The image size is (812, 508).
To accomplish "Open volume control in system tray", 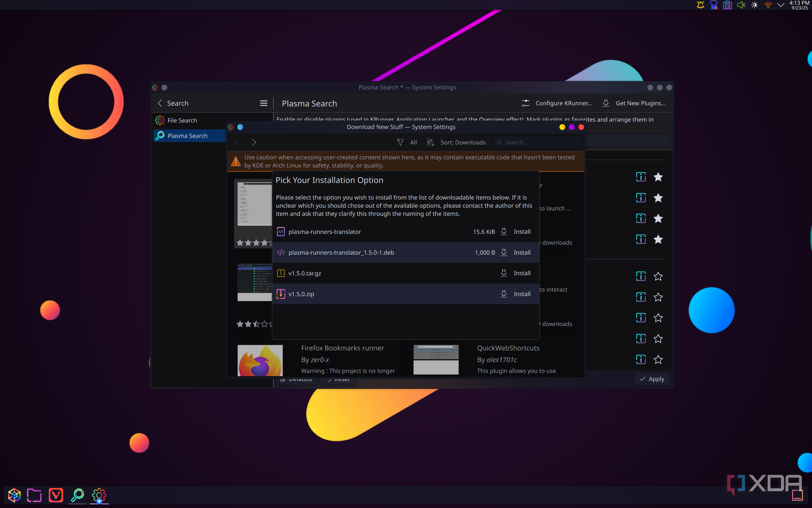I will click(741, 5).
